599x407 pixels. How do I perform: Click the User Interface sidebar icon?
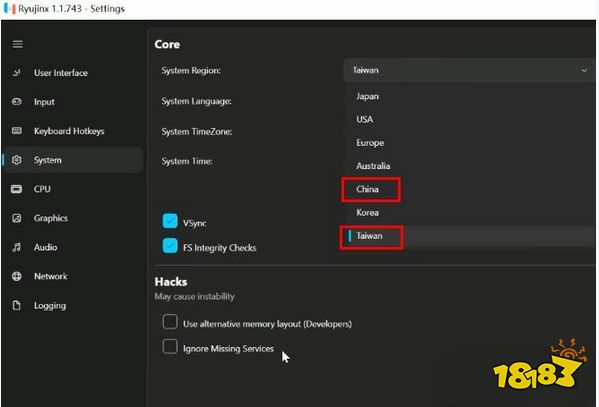coord(16,73)
